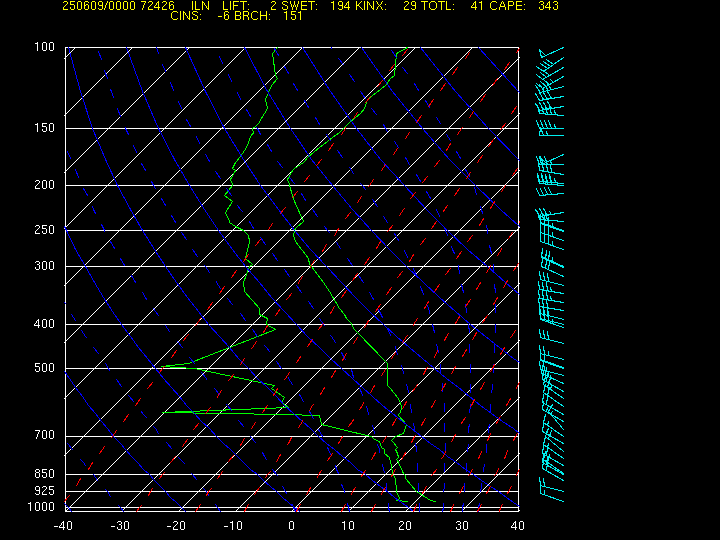Click the 0 temperature axis label

tap(292, 526)
